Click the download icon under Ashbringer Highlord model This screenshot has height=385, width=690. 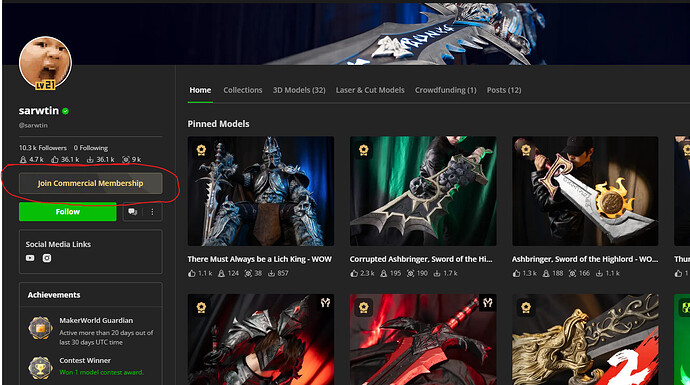click(599, 273)
